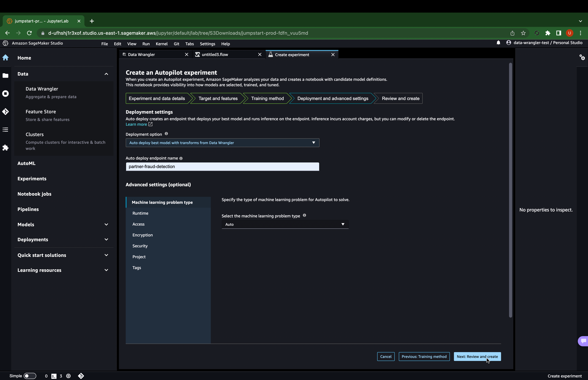Toggle the Simple mode switch
Image resolution: width=588 pixels, height=380 pixels.
(30, 376)
